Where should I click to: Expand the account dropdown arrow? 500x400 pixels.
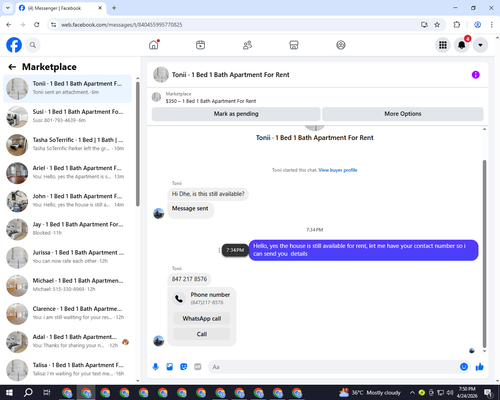pyautogui.click(x=480, y=45)
